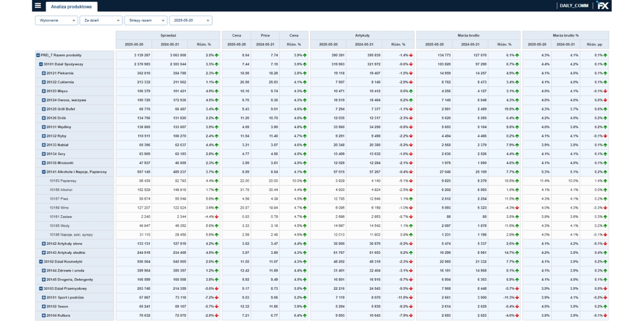Select the 19.8% margin cell for Grill Bufet
Image resolution: width=644 pixels, height=322 pixels.
click(503, 109)
